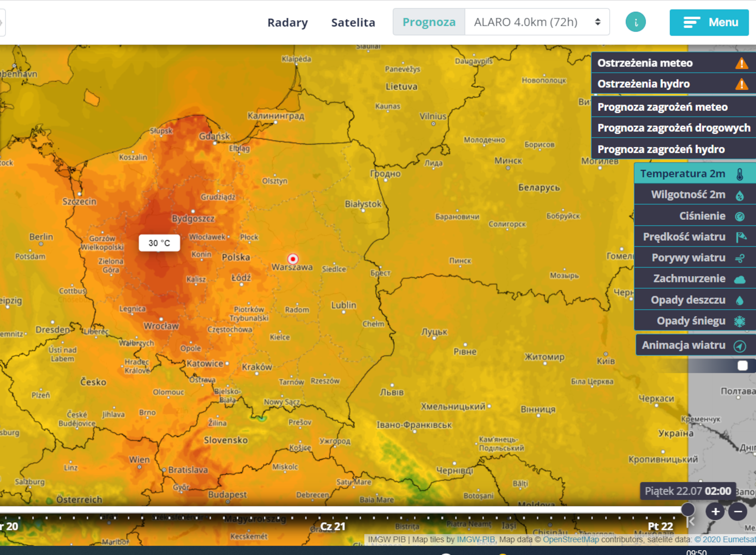The height and width of the screenshot is (555, 756).
Task: Select the Temperatura 2m thermometer icon
Action: [x=739, y=174]
